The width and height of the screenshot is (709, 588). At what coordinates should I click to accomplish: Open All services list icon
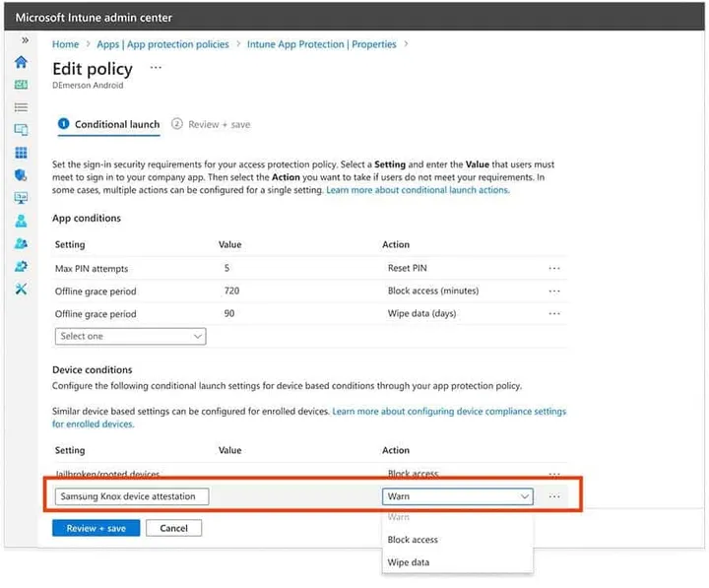coord(22,107)
